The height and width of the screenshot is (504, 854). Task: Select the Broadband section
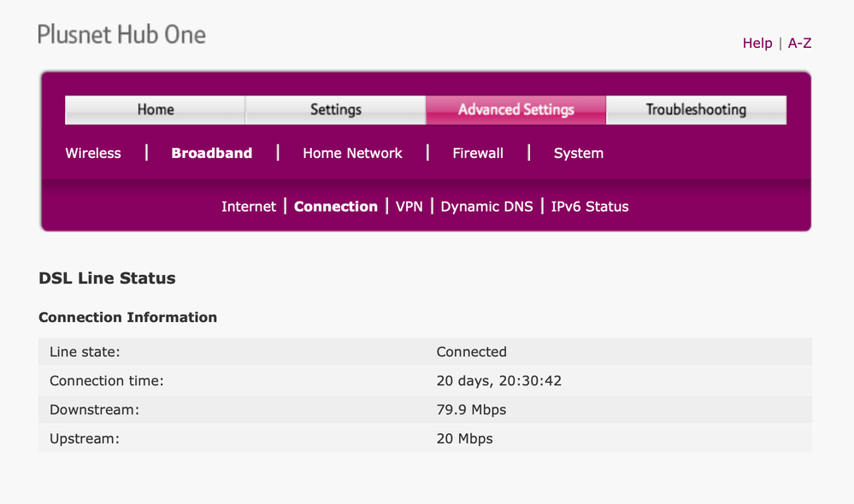point(211,153)
